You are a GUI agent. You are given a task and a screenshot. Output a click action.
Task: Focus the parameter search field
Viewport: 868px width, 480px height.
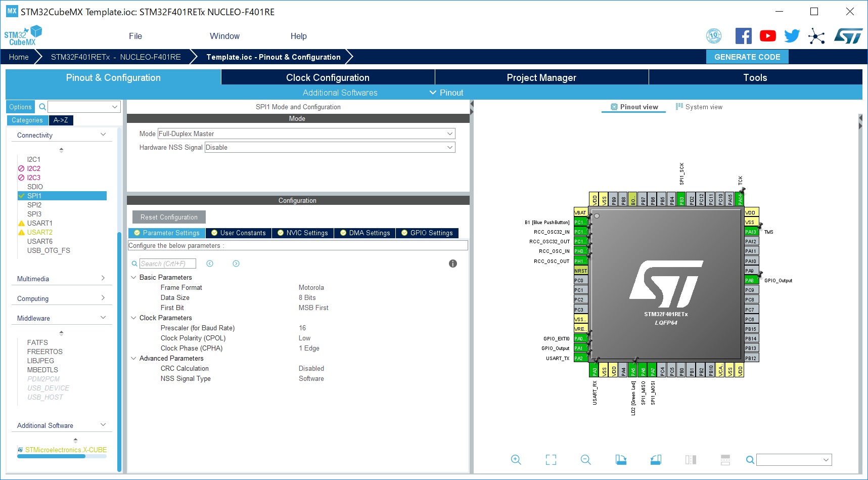tap(167, 264)
